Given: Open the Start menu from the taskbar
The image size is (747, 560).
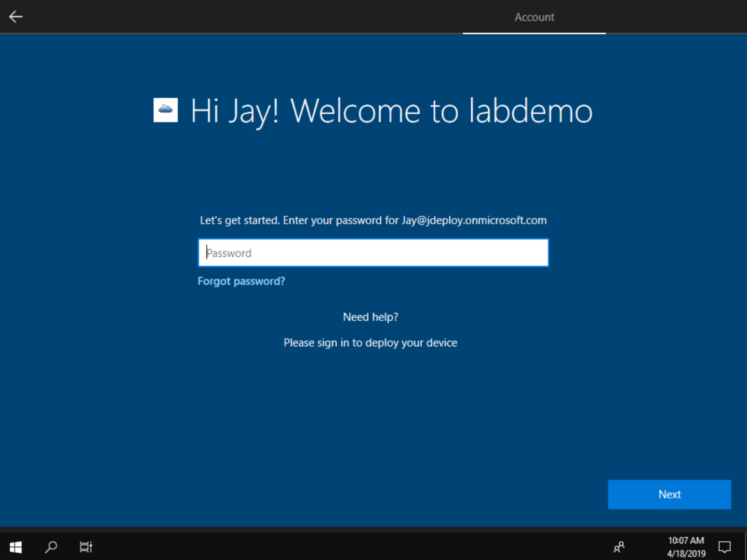Looking at the screenshot, I should [15, 546].
